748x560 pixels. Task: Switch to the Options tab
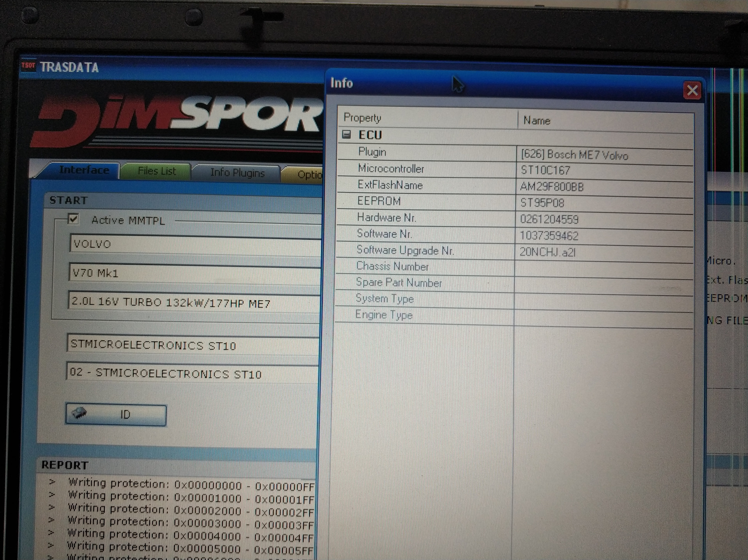pyautogui.click(x=308, y=174)
